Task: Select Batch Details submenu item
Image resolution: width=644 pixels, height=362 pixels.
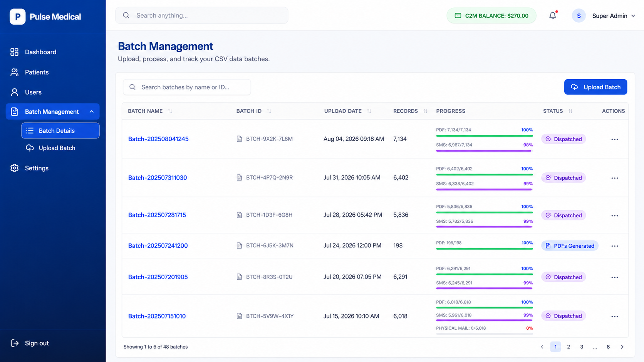Action: pyautogui.click(x=60, y=130)
